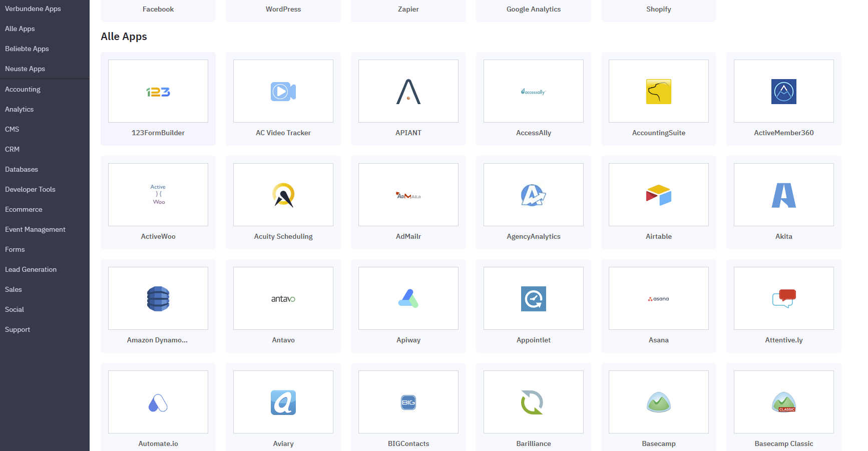Open the Lead Generation category
868x451 pixels.
(31, 269)
